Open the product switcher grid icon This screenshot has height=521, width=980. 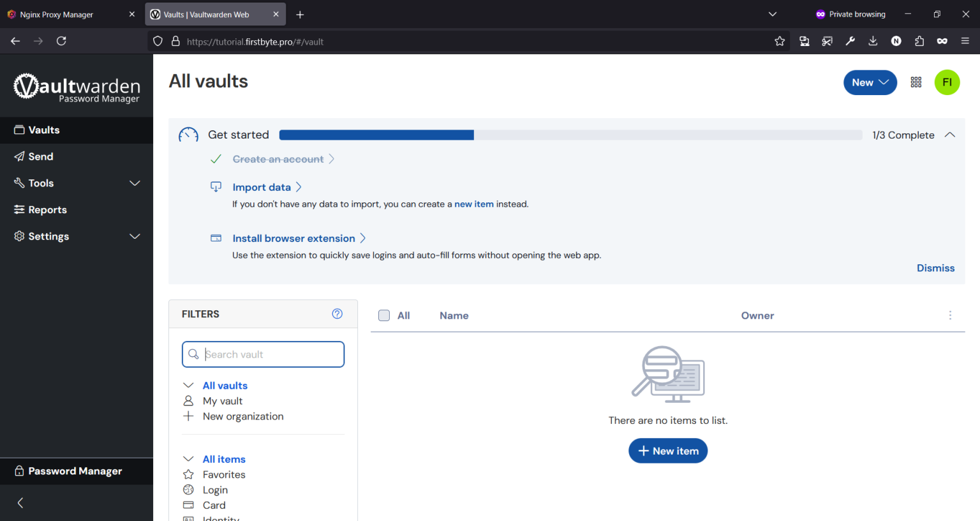(x=916, y=82)
